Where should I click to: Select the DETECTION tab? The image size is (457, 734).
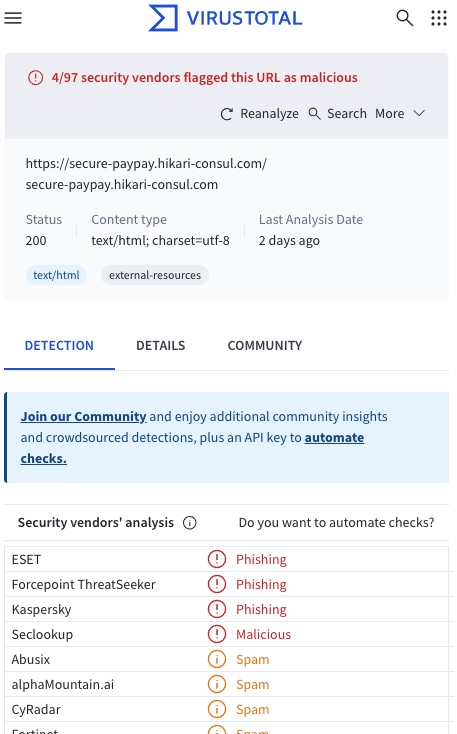[x=59, y=345]
